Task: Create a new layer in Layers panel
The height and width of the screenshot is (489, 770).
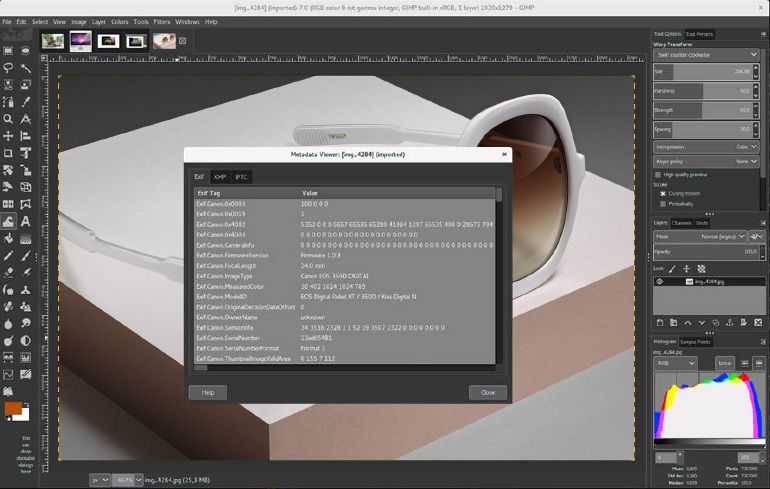Action: (660, 323)
